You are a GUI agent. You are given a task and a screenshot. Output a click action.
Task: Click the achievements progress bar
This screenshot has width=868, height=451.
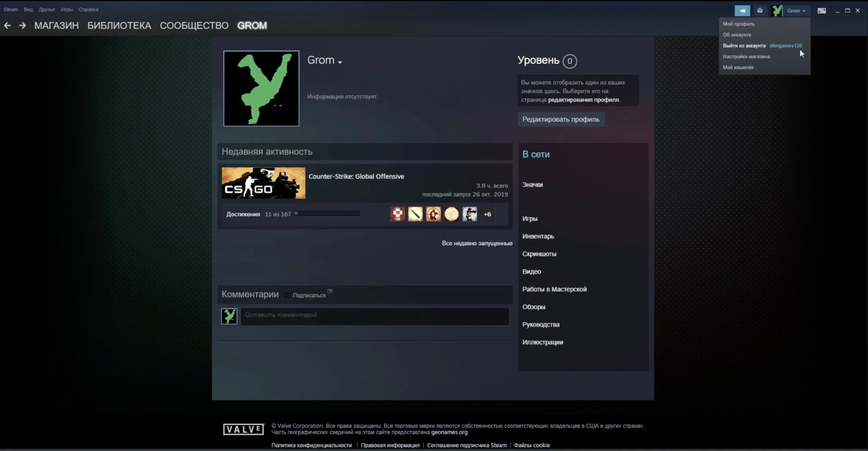327,214
